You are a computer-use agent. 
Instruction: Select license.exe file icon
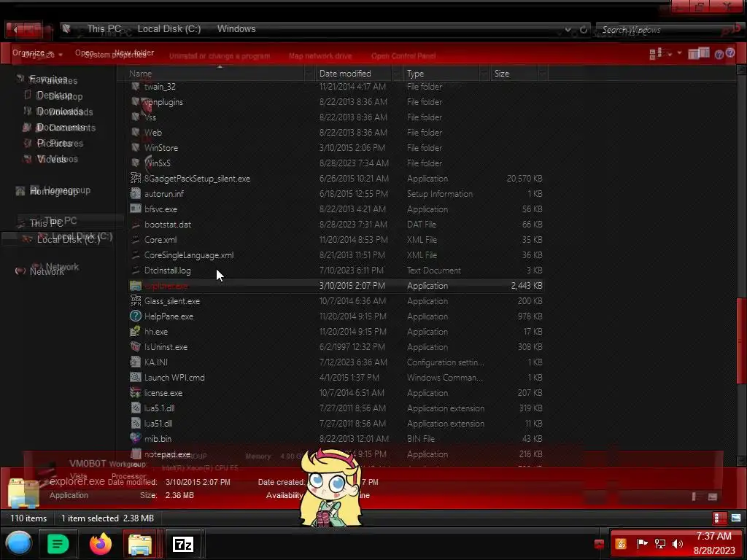pyautogui.click(x=135, y=392)
